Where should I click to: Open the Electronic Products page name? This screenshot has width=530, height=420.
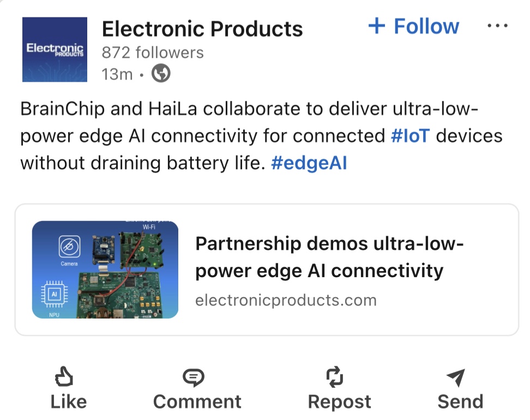click(x=202, y=28)
